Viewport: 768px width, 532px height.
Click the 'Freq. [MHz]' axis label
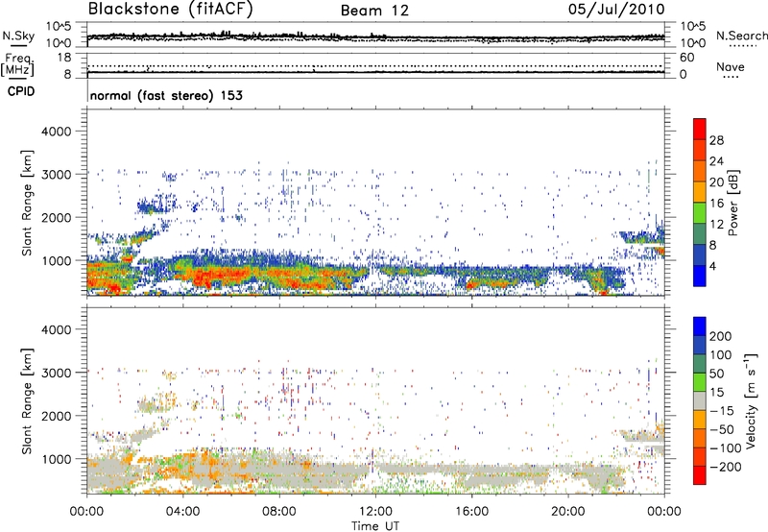coord(17,65)
